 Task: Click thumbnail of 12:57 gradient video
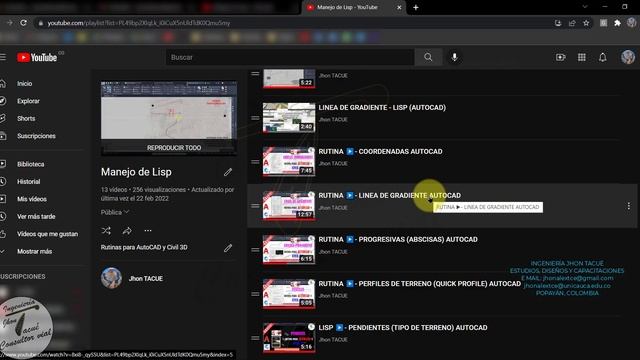tap(289, 205)
